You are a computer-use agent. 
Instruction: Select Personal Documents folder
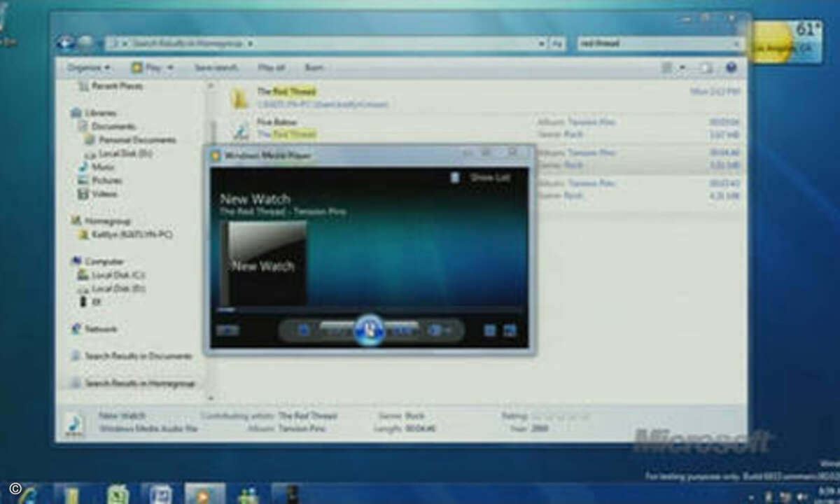tap(130, 139)
